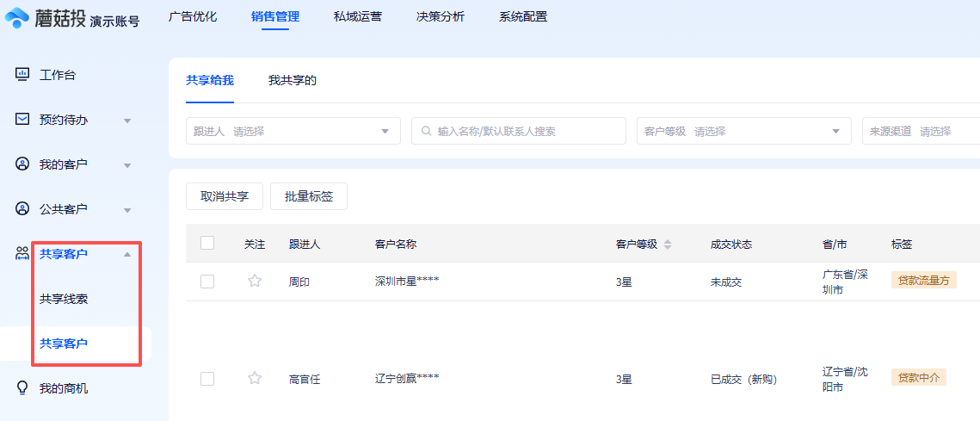Viewport: 980px width, 421px height.
Task: Click the 辽宁省/沈阳市 cell
Action: click(846, 379)
